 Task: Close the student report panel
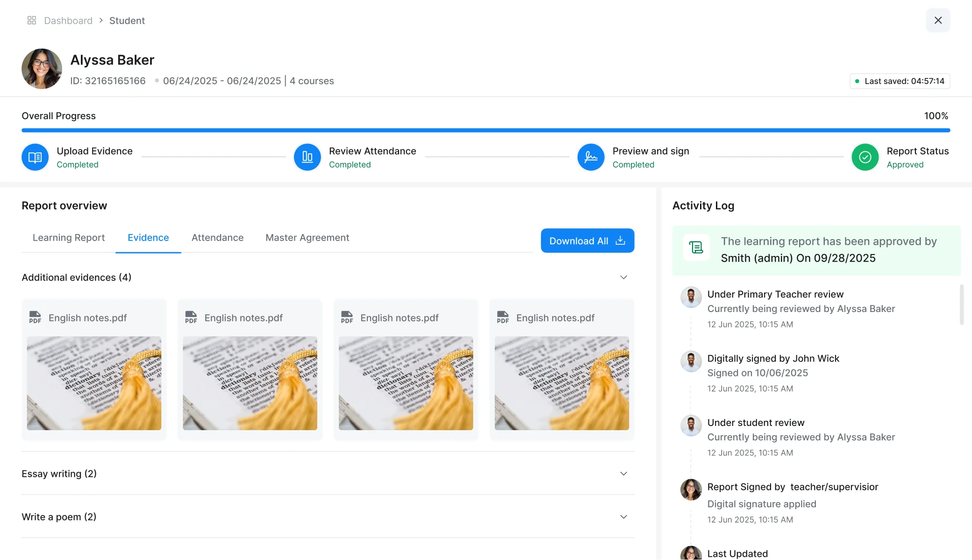click(938, 20)
